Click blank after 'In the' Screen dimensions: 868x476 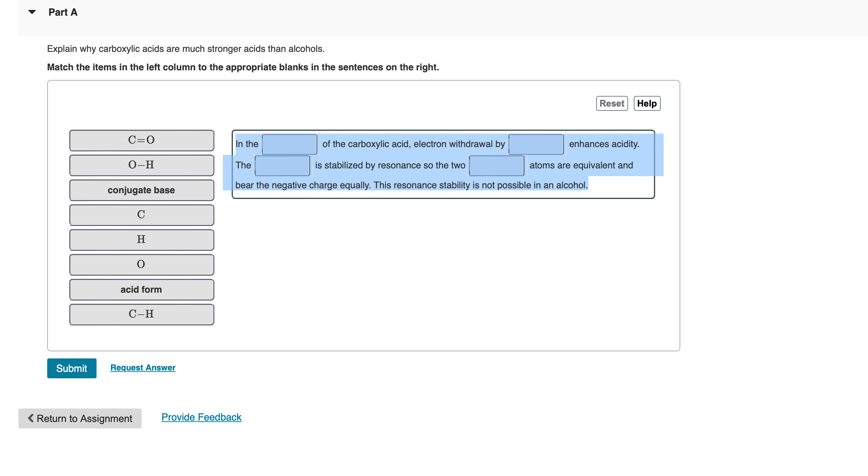pyautogui.click(x=289, y=144)
